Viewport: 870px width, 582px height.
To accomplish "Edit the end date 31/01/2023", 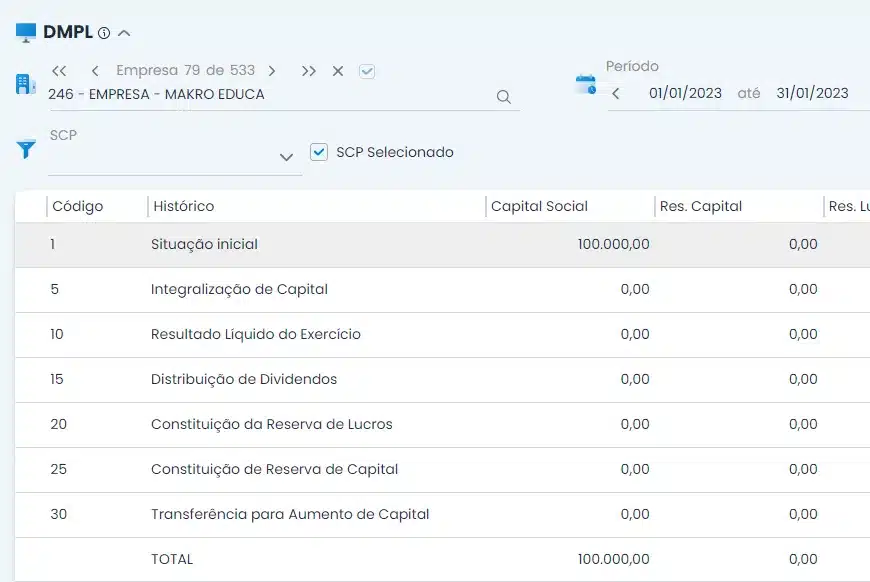I will (812, 93).
